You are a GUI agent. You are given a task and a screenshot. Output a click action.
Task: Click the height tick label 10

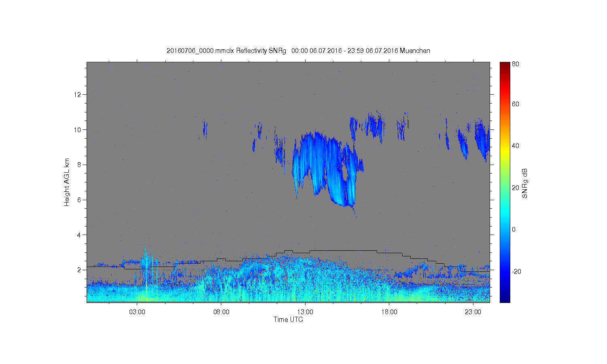point(78,130)
